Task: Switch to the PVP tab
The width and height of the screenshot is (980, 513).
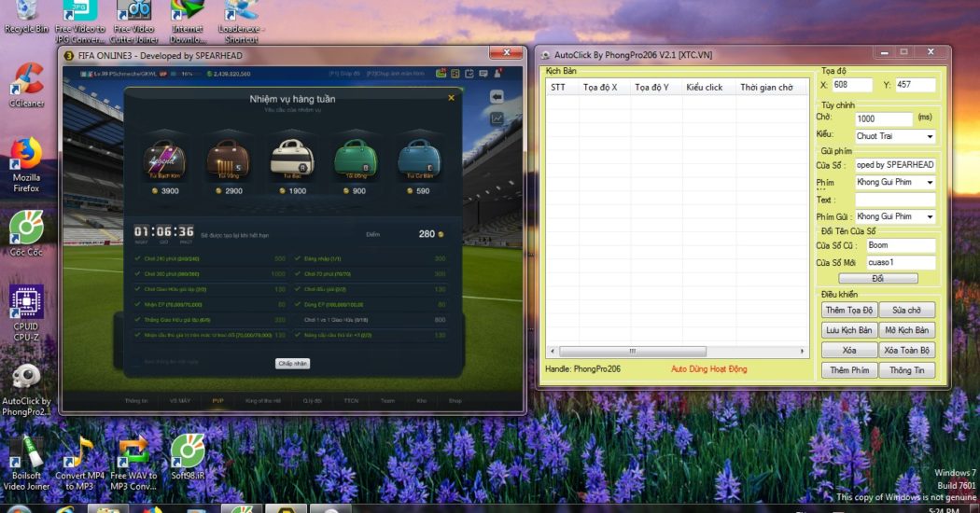Action: click(x=217, y=400)
